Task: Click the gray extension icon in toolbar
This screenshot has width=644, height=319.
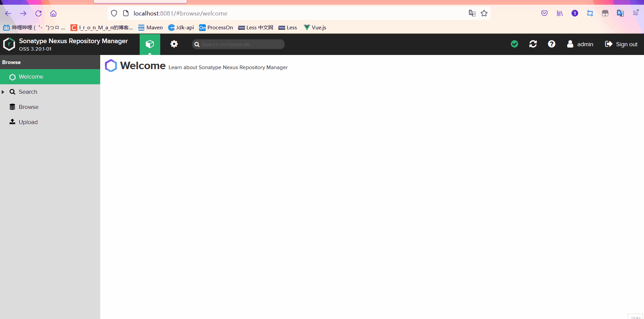Action: [605, 13]
